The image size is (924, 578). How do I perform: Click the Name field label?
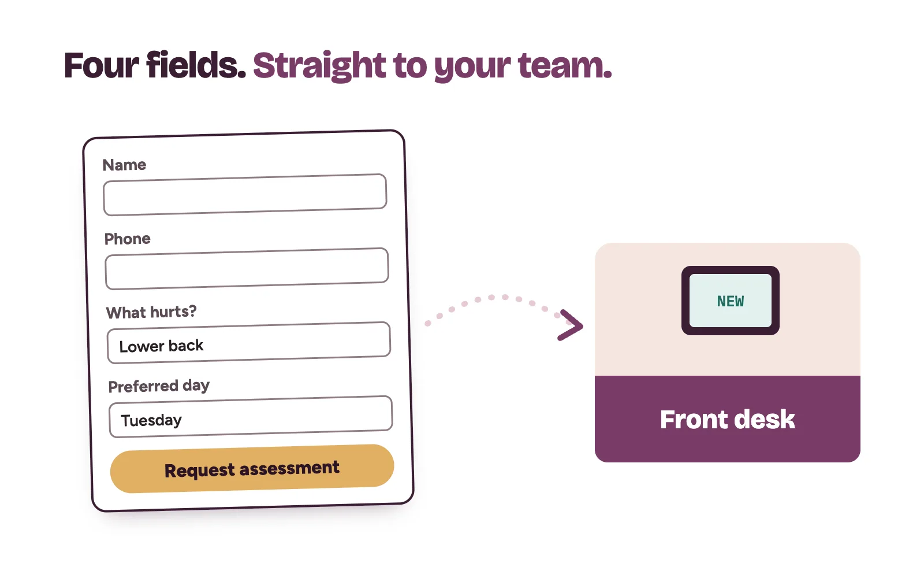(124, 165)
